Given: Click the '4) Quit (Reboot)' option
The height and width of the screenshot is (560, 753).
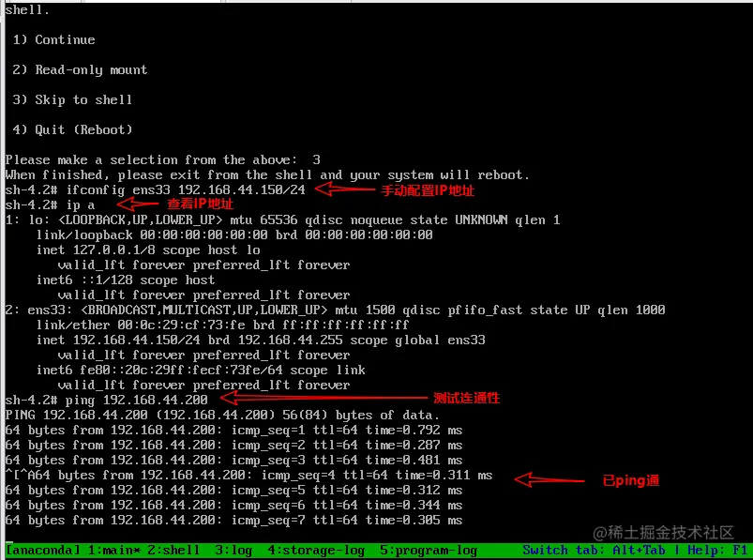Looking at the screenshot, I should pyautogui.click(x=72, y=129).
